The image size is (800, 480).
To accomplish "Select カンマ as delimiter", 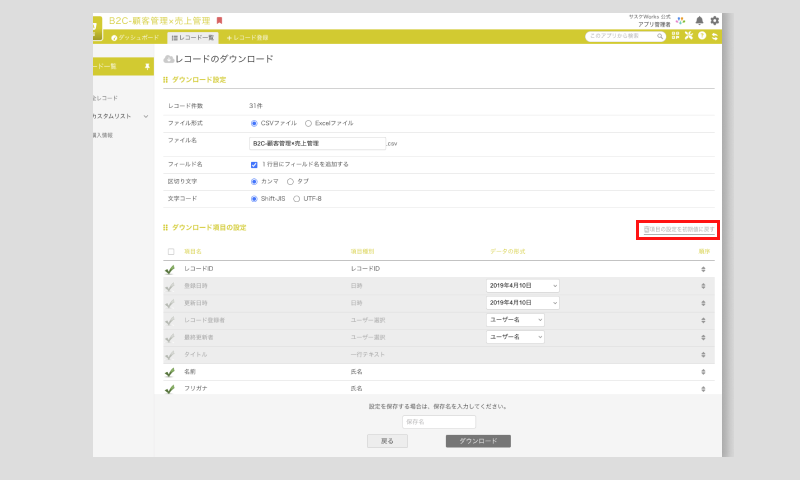I will pyautogui.click(x=254, y=182).
